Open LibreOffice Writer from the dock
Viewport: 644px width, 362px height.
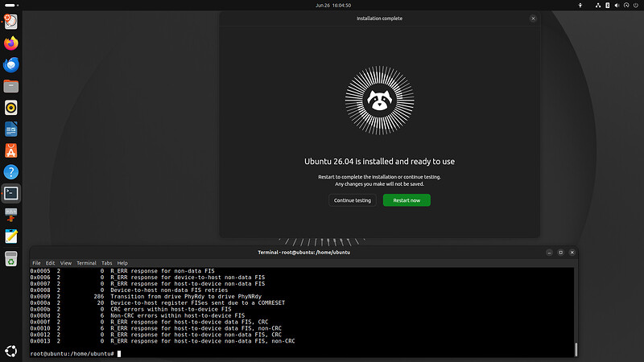pos(10,130)
